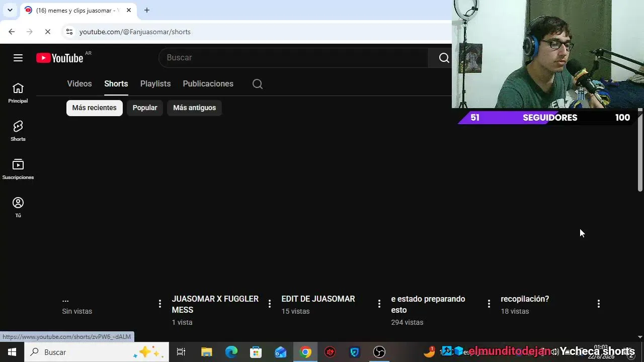Open Principal in the sidebar

point(18,93)
